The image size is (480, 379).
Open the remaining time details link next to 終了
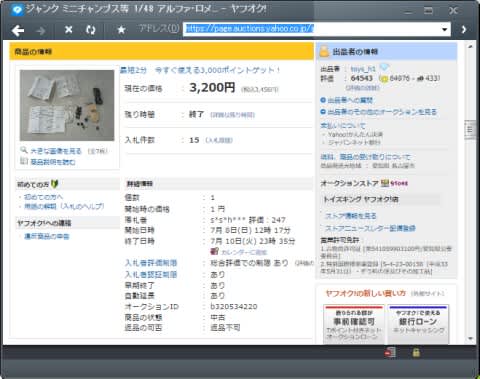(232, 115)
